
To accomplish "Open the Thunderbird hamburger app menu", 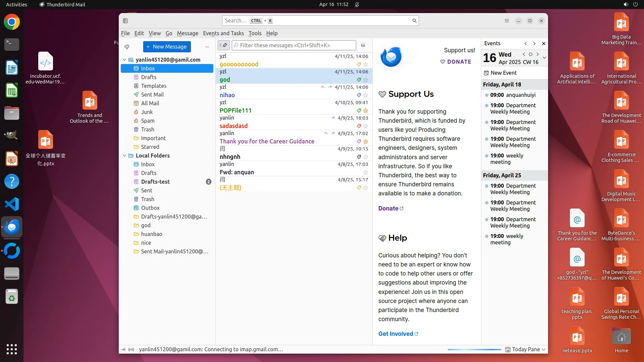I will 506,21.
